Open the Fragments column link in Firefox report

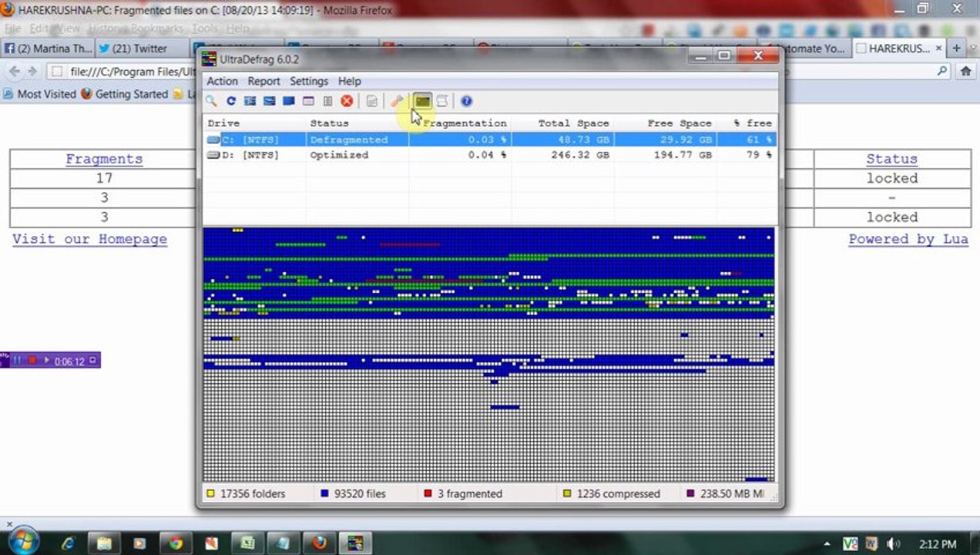tap(104, 159)
